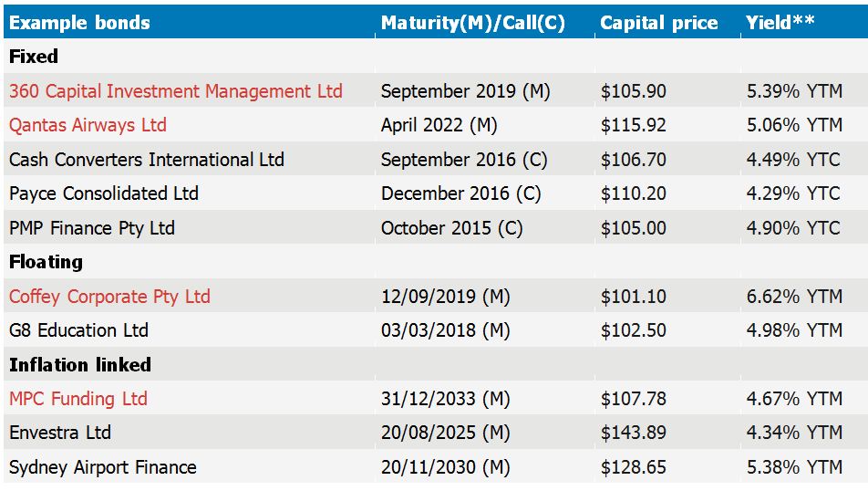Open the 360 Capital Investment Management Ltd link
868x491 pixels.
pos(176,91)
